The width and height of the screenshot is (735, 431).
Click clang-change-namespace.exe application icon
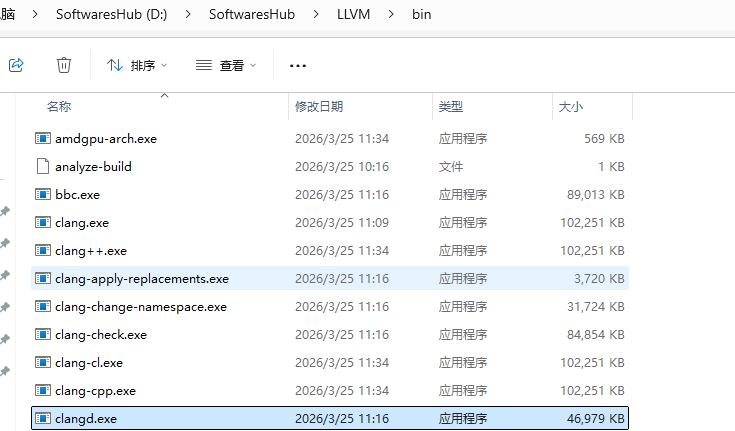click(43, 306)
